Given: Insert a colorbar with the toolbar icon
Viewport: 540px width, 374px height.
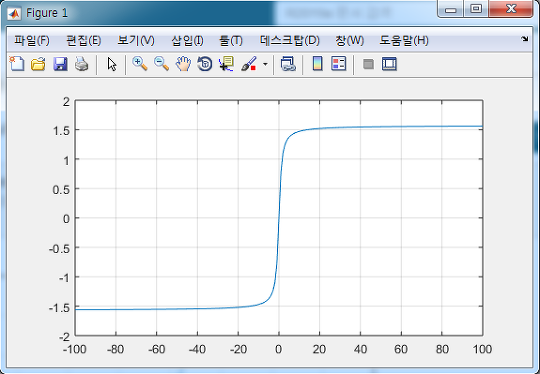Looking at the screenshot, I should coord(318,64).
